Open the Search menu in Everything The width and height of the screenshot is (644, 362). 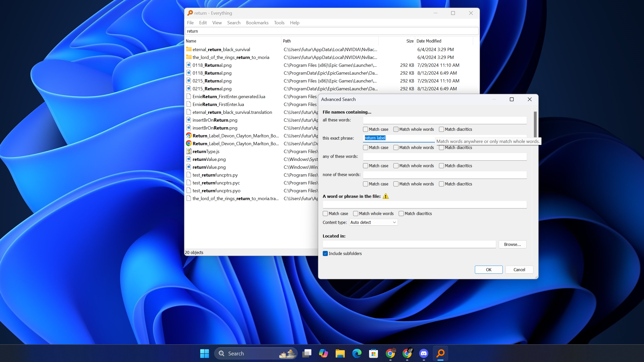coord(233,23)
